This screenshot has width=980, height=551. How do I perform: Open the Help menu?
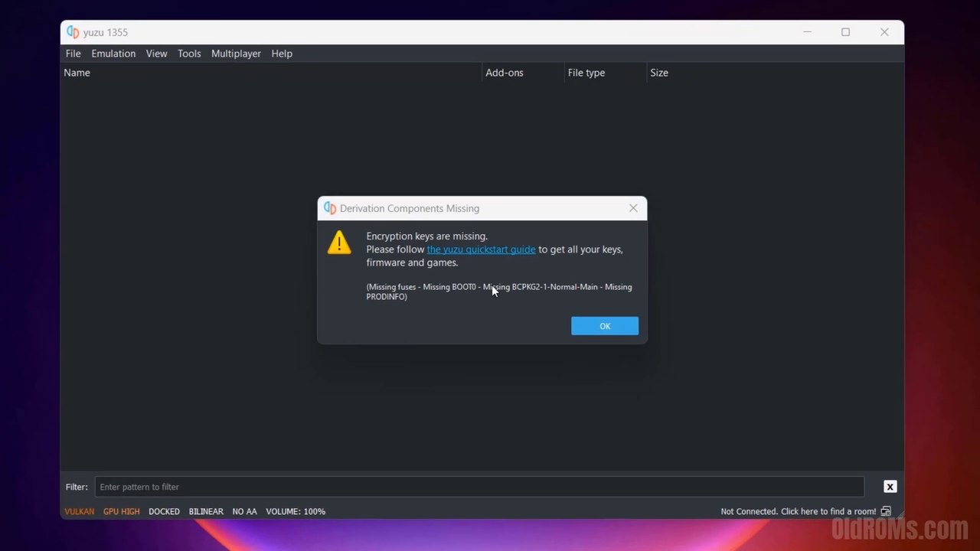click(282, 54)
